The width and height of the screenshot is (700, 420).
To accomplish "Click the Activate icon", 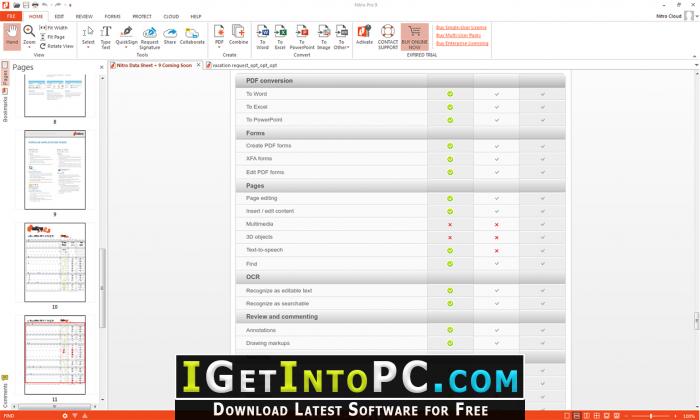I will 364,35.
